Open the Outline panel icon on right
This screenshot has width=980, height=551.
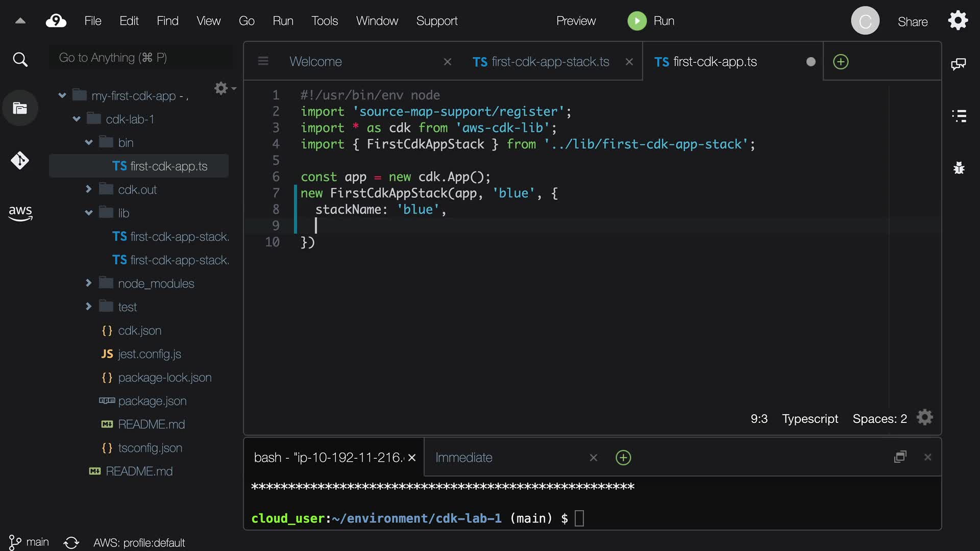[959, 116]
